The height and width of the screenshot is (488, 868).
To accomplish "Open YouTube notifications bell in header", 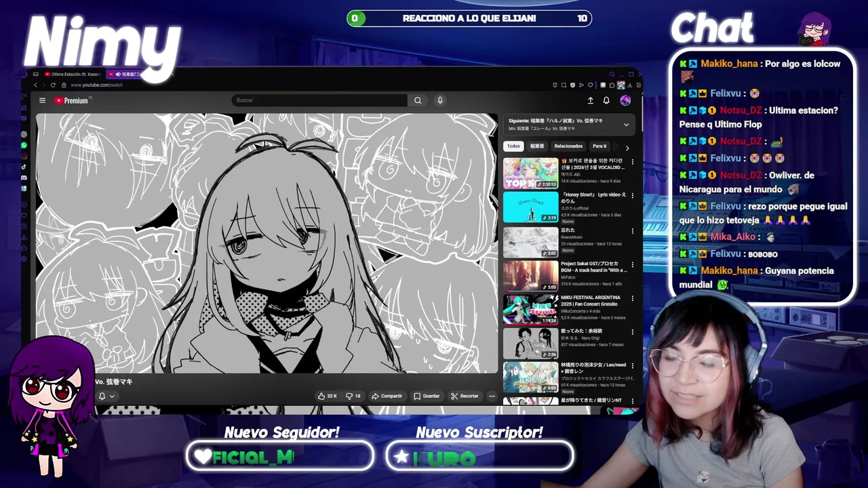I will pos(606,100).
